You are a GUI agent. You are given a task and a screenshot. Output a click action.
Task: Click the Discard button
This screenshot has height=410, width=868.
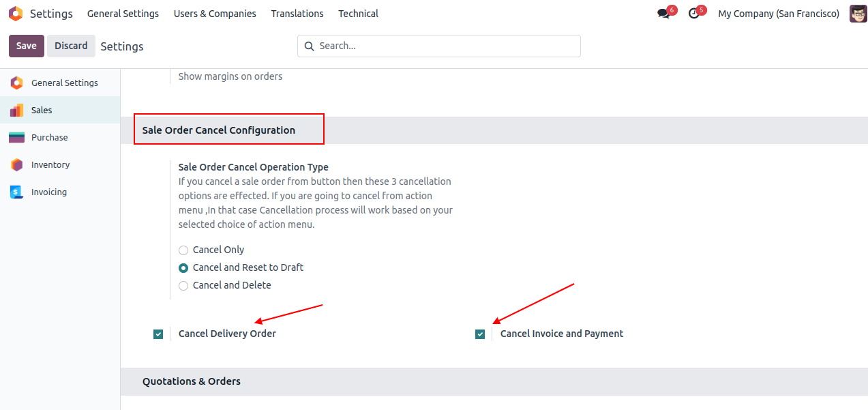[71, 46]
